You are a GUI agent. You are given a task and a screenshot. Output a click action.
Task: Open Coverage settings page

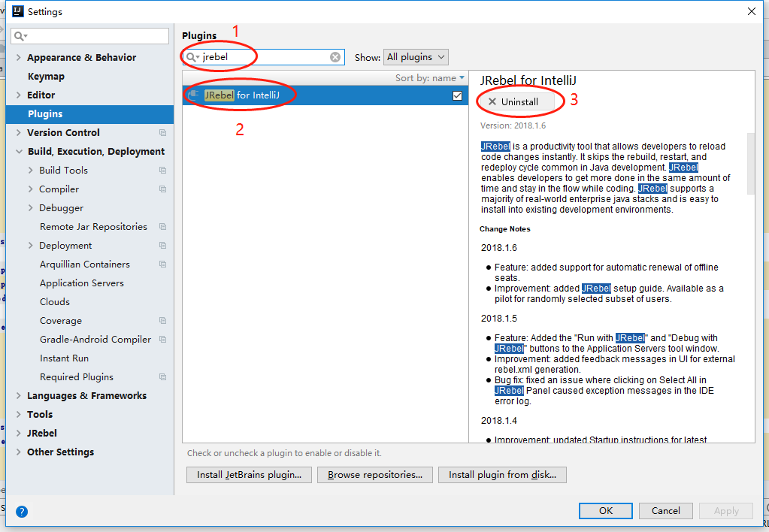[x=61, y=321]
